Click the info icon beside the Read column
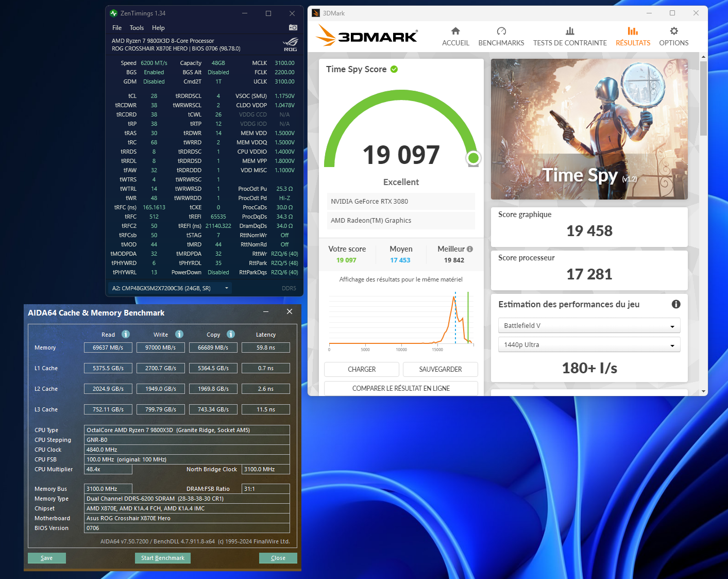This screenshot has width=728, height=579. pos(126,334)
